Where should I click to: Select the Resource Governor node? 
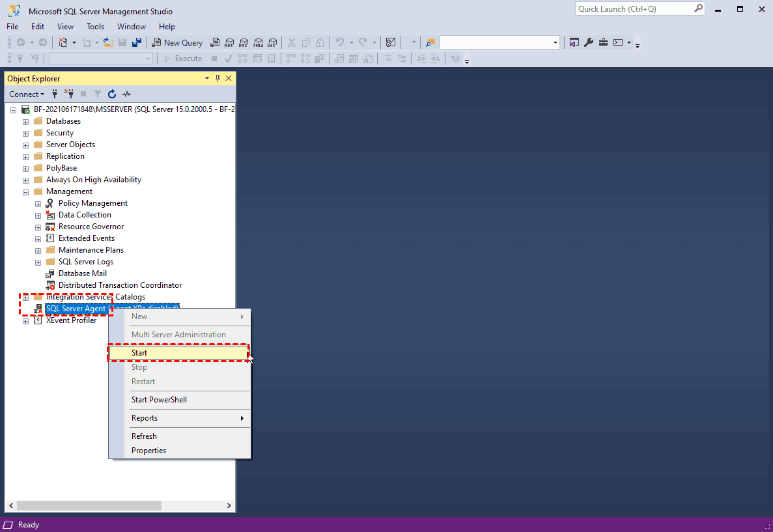pos(91,227)
